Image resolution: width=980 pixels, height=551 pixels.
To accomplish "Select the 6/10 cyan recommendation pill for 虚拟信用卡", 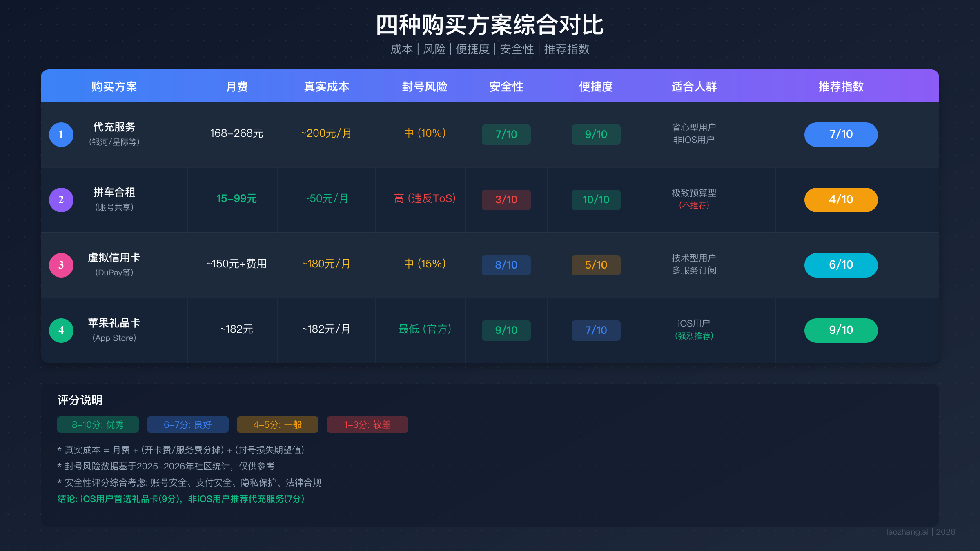I will click(x=840, y=265).
